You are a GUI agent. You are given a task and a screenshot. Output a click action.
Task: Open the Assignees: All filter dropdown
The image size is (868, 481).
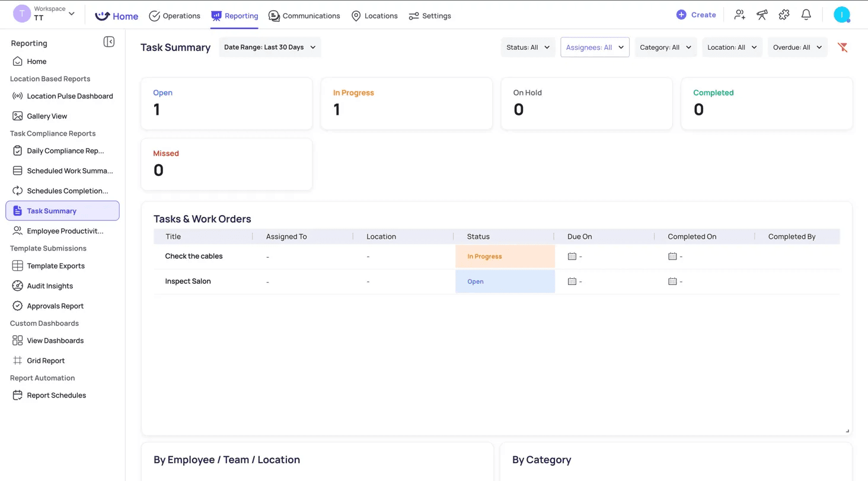595,47
